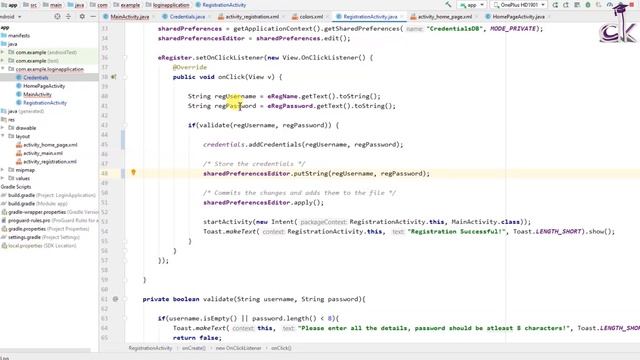Open activity_main.xml in project tree
Viewport: 640px width, 360px height.
43,153
